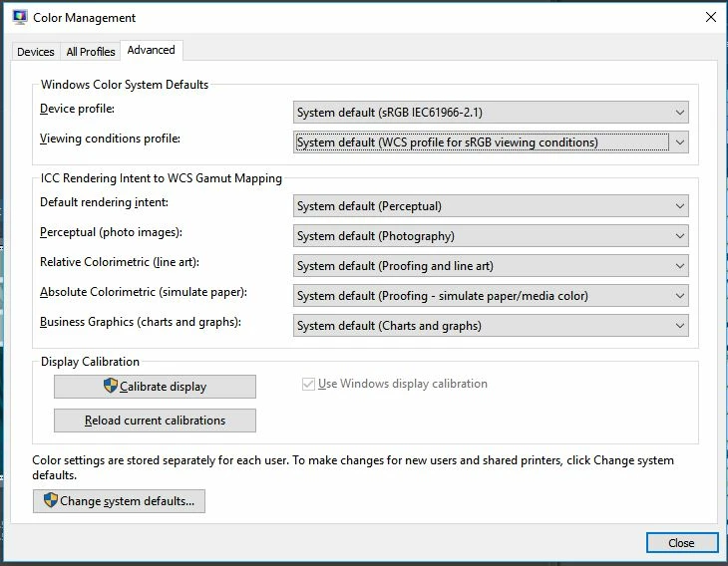728x566 pixels.
Task: Click the Reload current calibrations button
Action: click(x=155, y=421)
